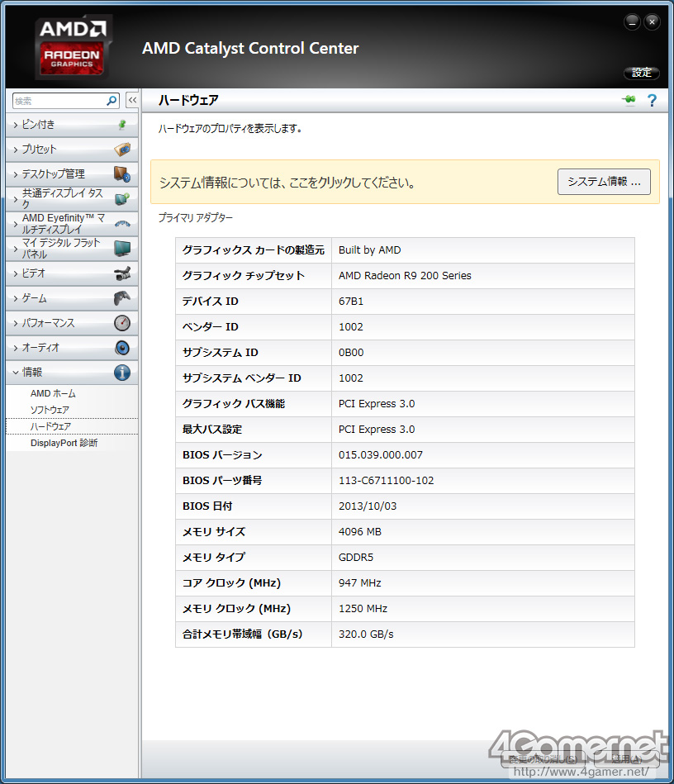The width and height of the screenshot is (674, 784).
Task: Click the デスクトップ管理 monitor icon
Action: pyautogui.click(x=122, y=174)
